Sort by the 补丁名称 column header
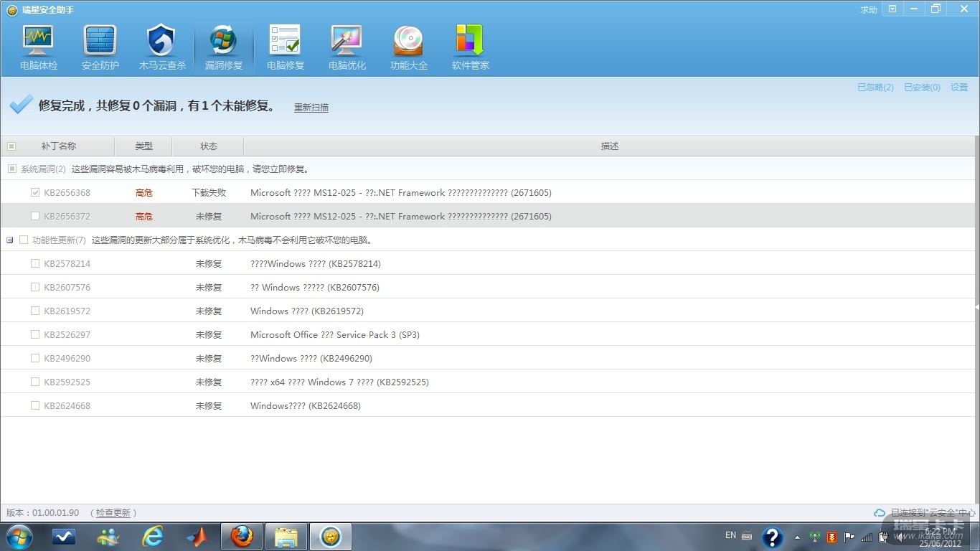Screen dimensions: 980x551 click(58, 146)
